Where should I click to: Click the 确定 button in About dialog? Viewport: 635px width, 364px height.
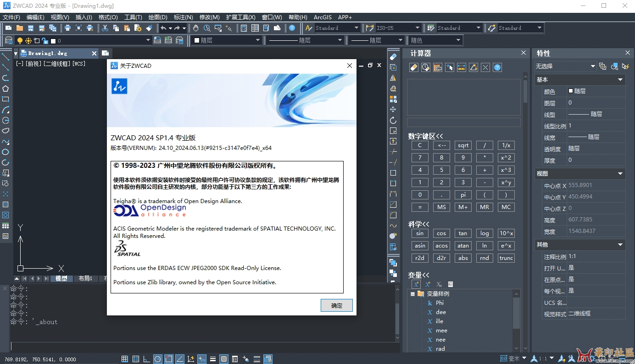336,305
